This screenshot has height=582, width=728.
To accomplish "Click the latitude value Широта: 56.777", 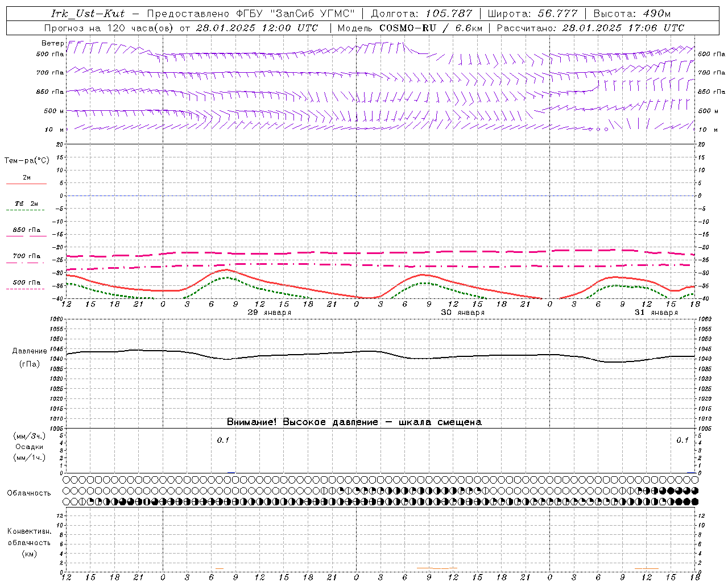I will [x=532, y=14].
